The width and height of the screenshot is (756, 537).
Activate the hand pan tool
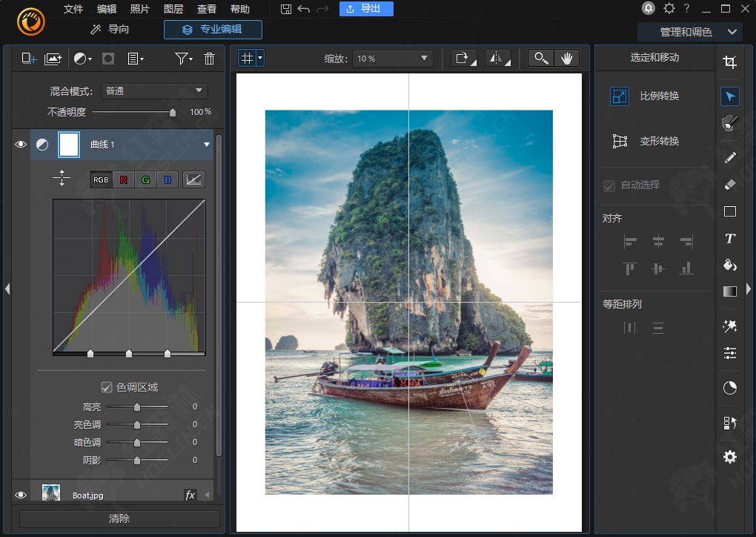[567, 59]
